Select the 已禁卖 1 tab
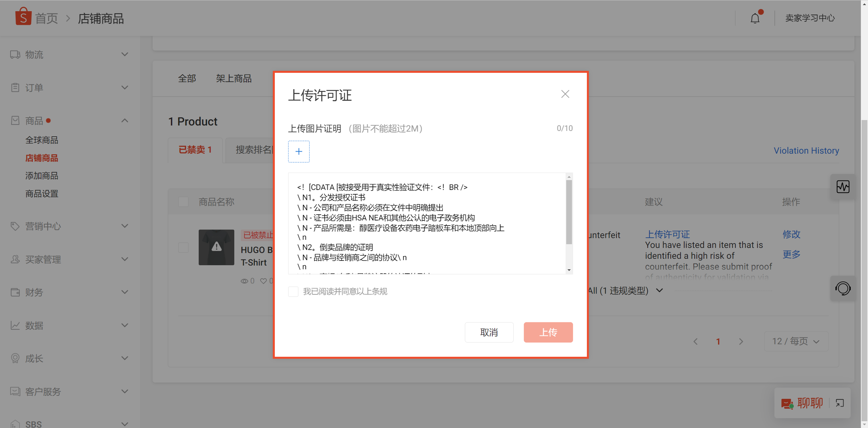Screen dimensions: 868x428 click(195, 150)
